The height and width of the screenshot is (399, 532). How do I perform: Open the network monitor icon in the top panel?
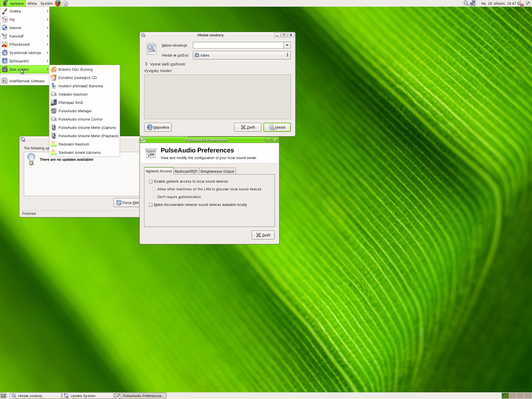[x=473, y=3]
